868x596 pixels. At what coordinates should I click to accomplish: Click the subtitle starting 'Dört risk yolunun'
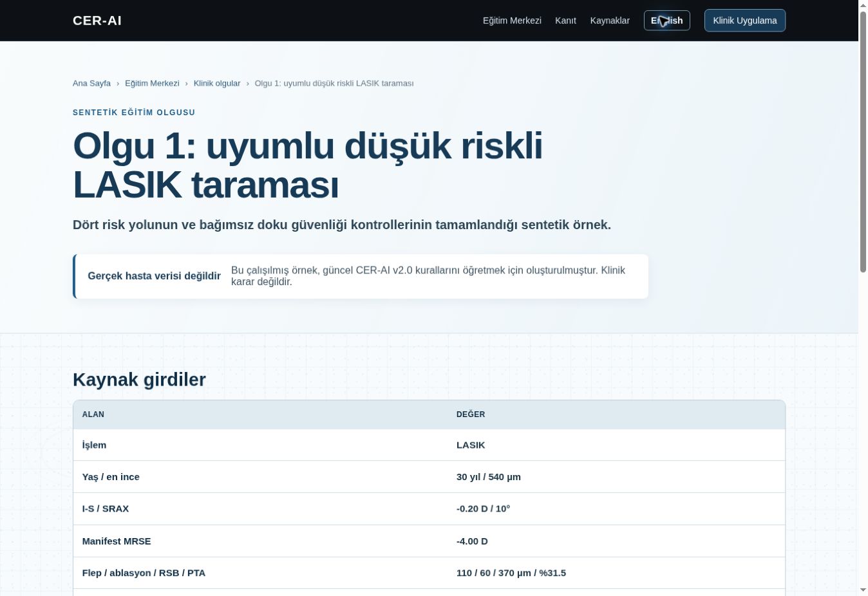pos(342,225)
